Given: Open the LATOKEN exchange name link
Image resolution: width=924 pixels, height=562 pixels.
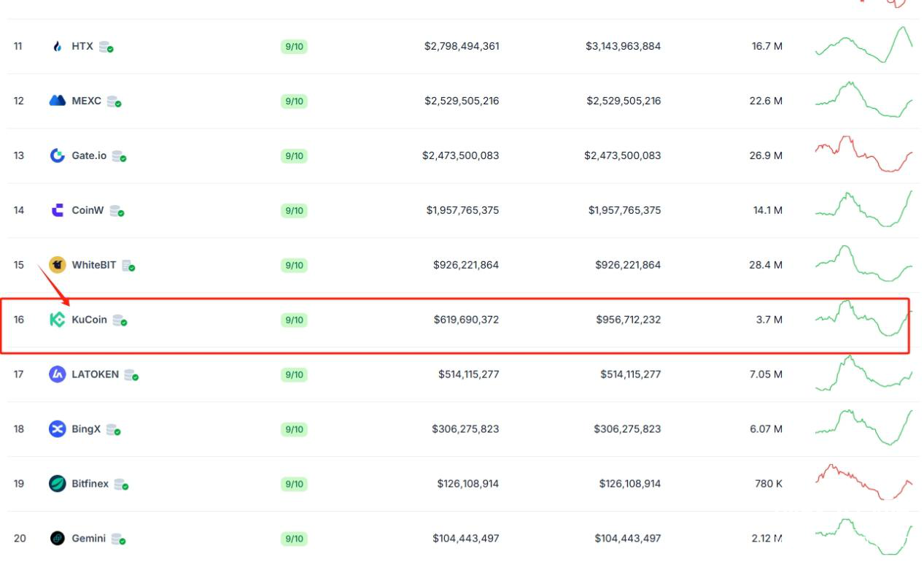Looking at the screenshot, I should 95,374.
